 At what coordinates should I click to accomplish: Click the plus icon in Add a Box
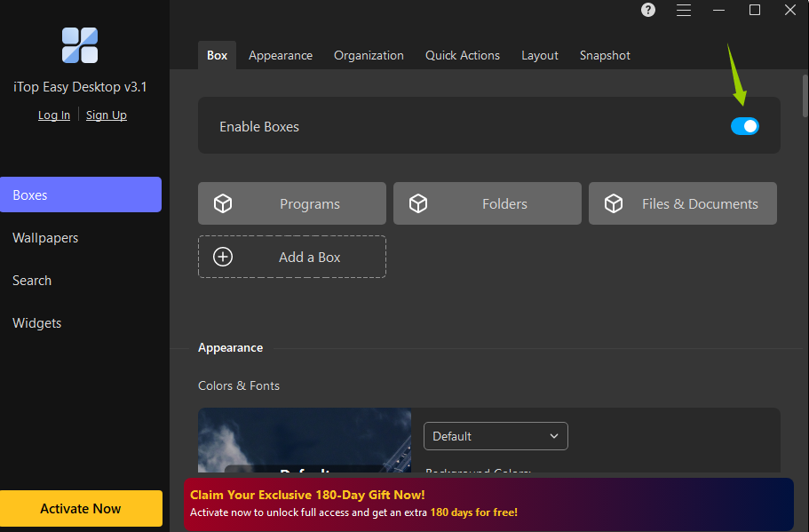(223, 257)
